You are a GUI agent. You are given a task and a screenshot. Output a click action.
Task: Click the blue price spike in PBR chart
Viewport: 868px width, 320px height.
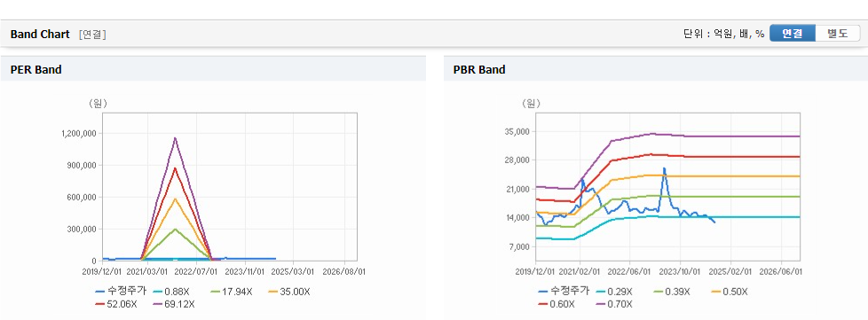coord(664,168)
